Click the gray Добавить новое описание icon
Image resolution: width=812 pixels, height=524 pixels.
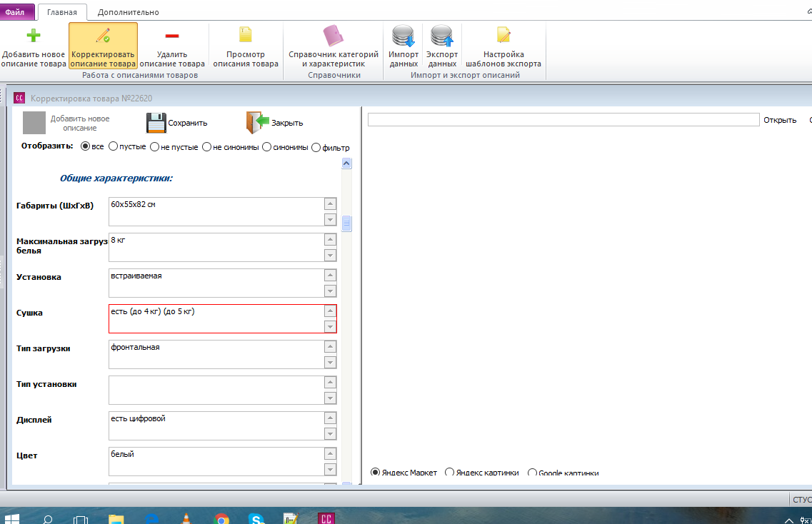click(x=34, y=124)
